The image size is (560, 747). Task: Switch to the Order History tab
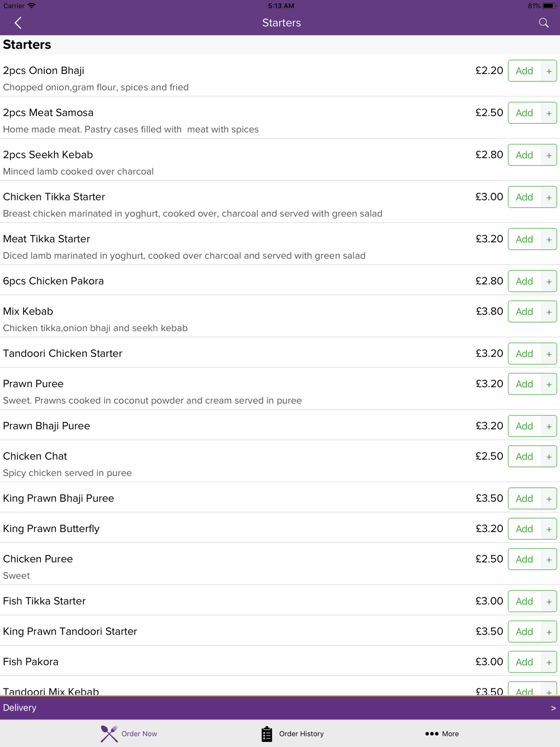point(292,734)
